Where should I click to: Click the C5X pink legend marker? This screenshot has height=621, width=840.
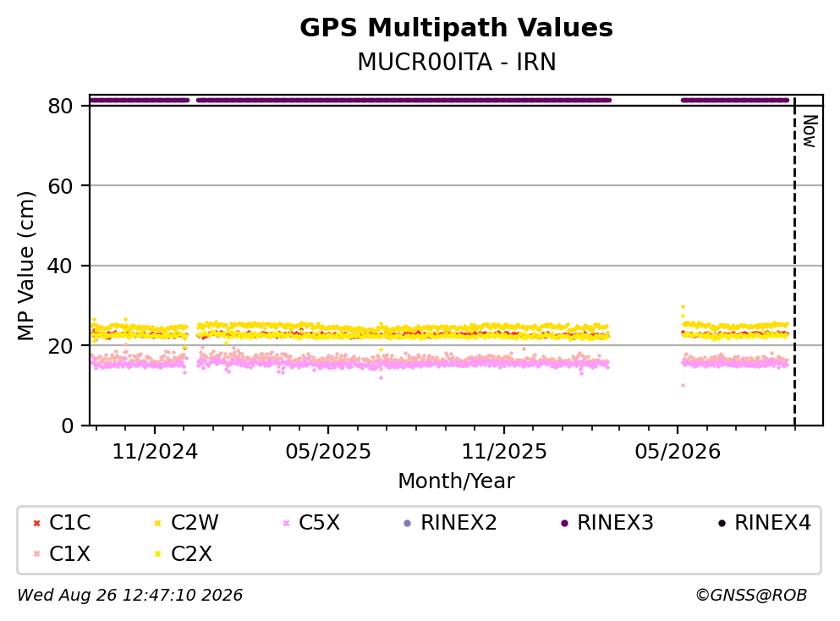[x=286, y=523]
